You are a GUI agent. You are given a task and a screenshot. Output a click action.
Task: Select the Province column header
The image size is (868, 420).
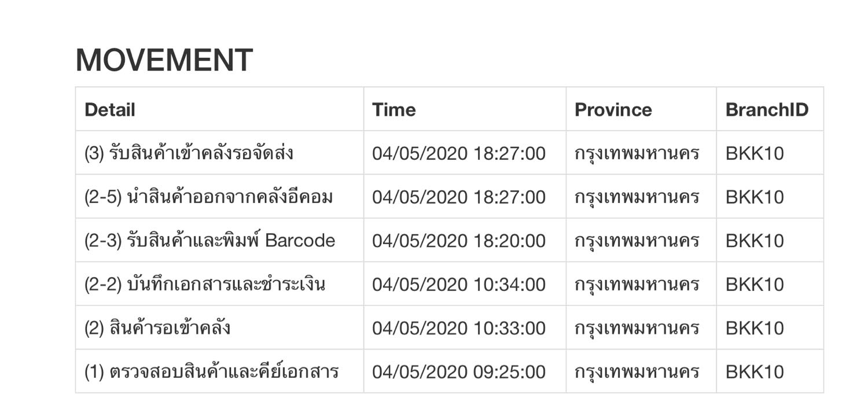(613, 110)
